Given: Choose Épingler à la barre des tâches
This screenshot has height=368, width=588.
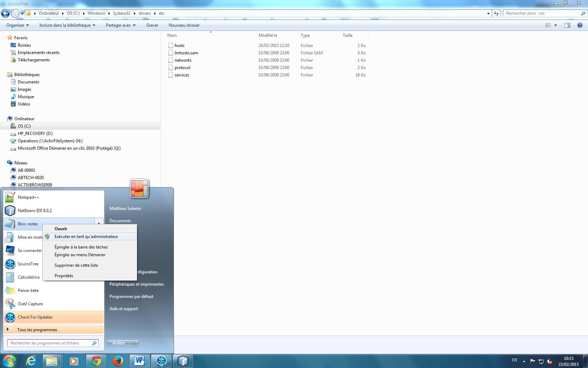Looking at the screenshot, I should click(81, 247).
